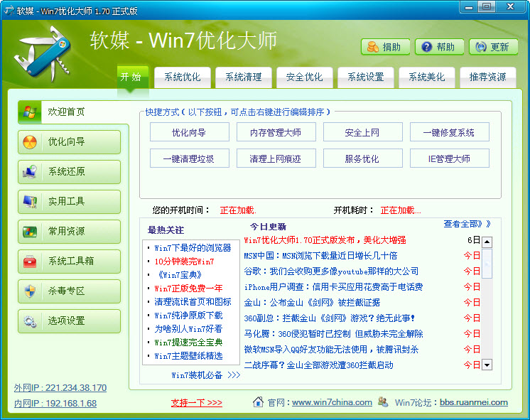Click the Swiss army knife logo
Screen dimensions: 530x420
pyautogui.click(x=42, y=54)
